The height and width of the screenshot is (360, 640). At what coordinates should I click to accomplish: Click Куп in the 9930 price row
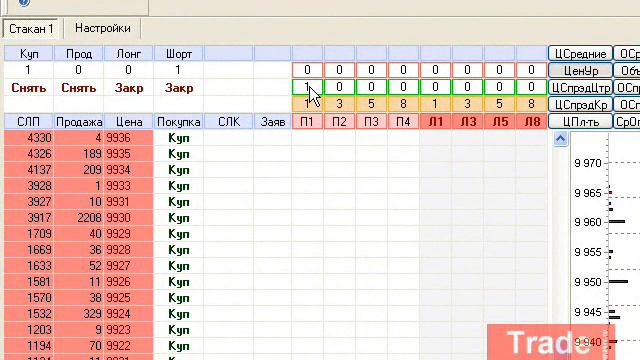pyautogui.click(x=179, y=218)
